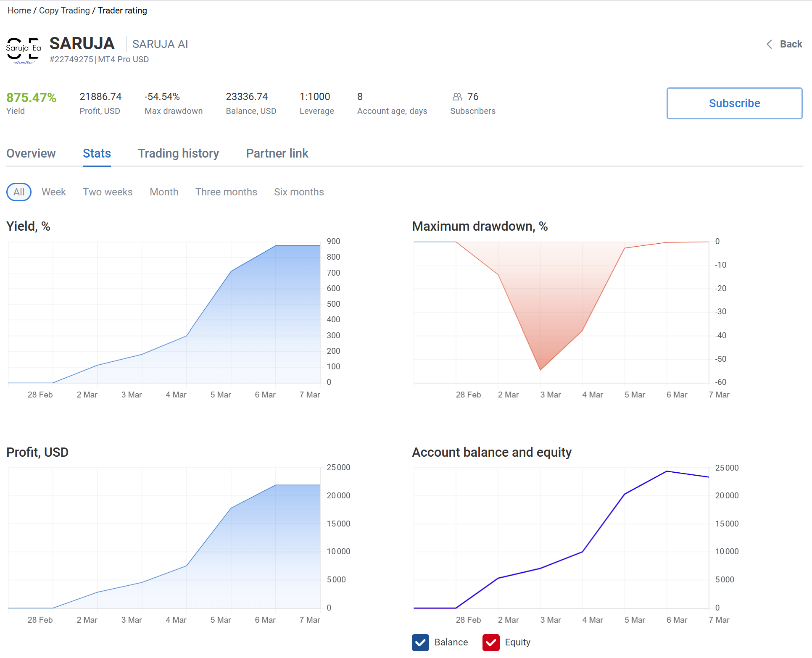Select the Stats tab
Image resolution: width=812 pixels, height=658 pixels.
tap(97, 153)
